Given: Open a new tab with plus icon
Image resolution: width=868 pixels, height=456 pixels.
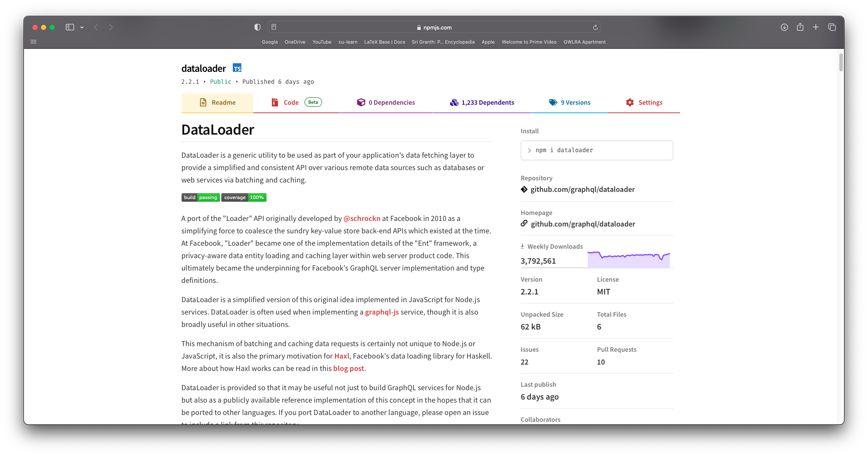Looking at the screenshot, I should tap(815, 27).
